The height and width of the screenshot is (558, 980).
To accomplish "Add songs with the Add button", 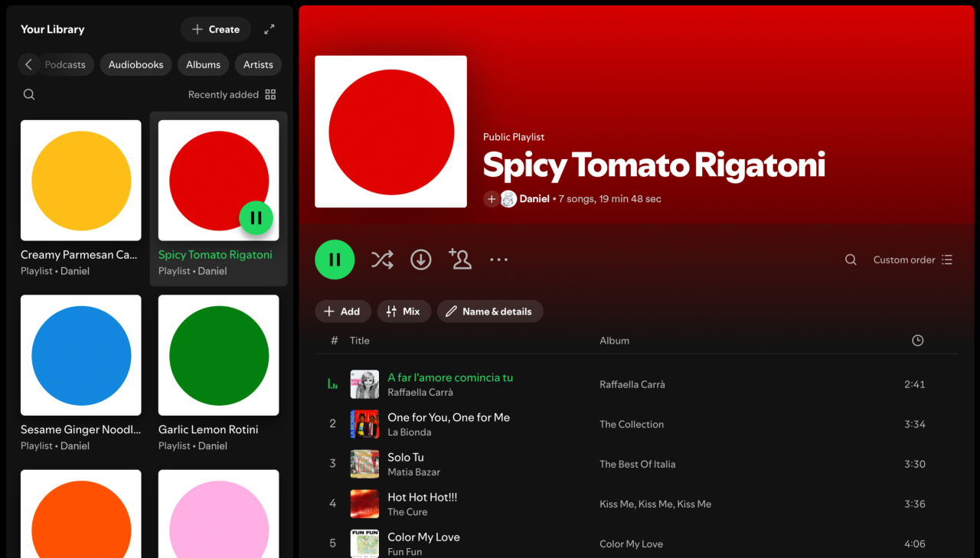I will 342,312.
